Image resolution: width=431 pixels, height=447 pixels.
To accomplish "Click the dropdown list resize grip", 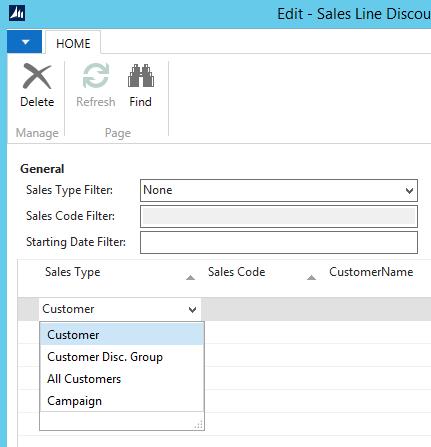I will click(199, 425).
